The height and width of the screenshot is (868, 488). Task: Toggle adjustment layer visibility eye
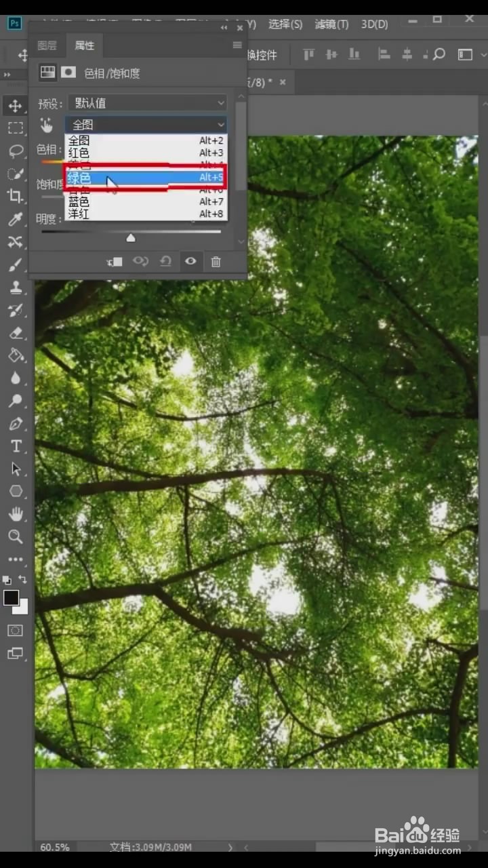190,262
